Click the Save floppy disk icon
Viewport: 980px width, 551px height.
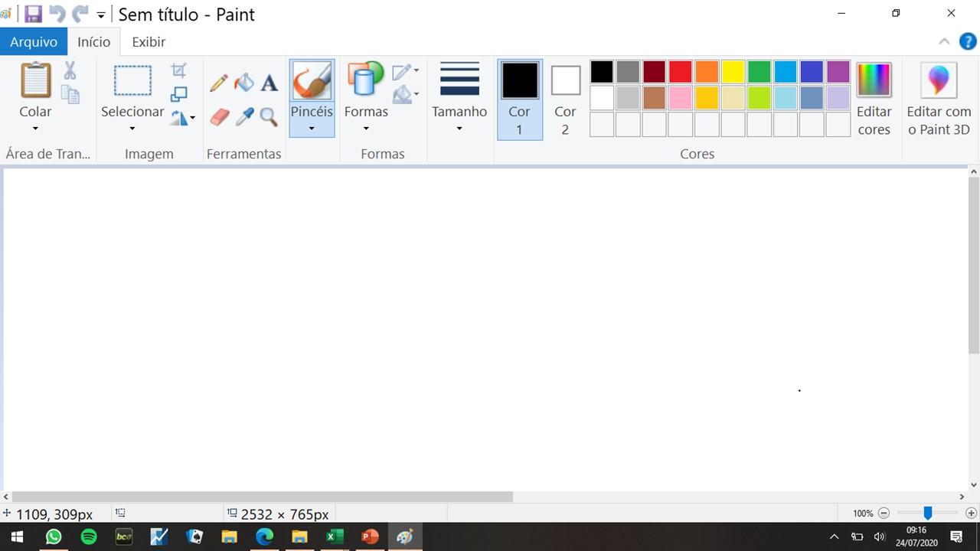pyautogui.click(x=33, y=14)
